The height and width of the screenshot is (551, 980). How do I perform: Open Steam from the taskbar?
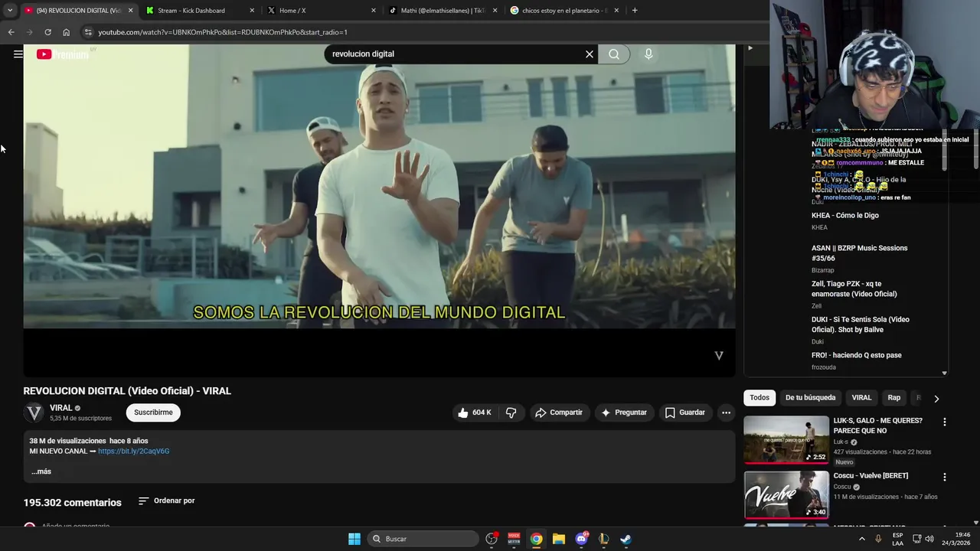click(x=626, y=539)
